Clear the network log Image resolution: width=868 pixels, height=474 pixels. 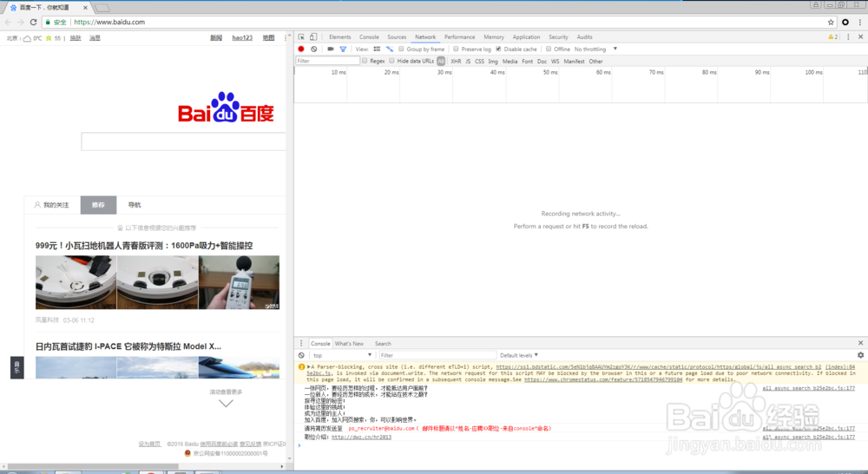[x=314, y=49]
